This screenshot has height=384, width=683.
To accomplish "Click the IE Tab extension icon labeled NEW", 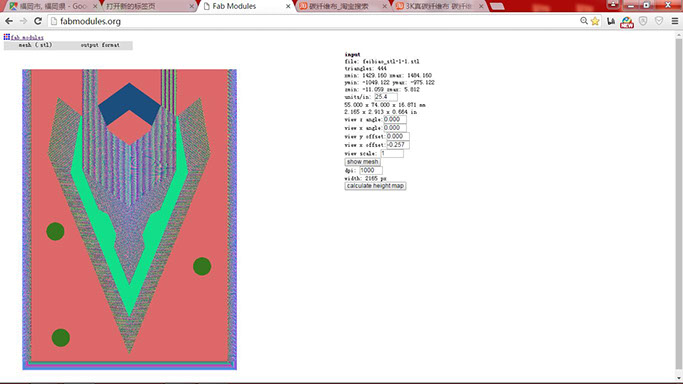I will click(627, 22).
